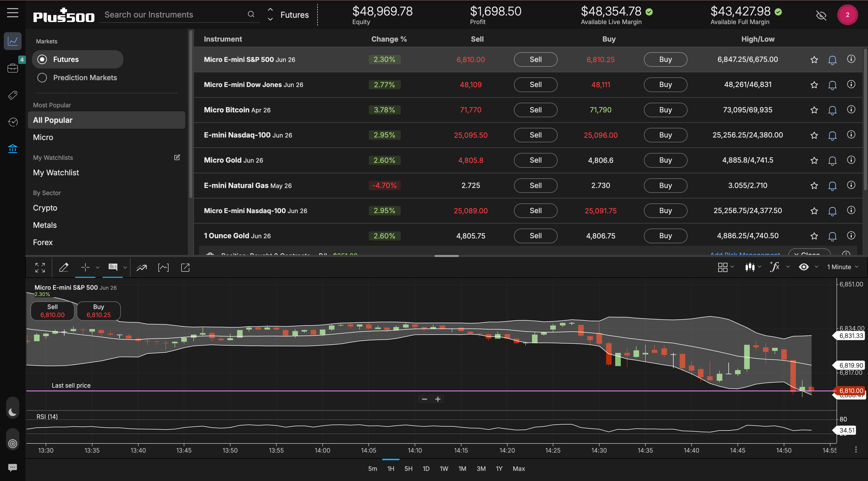
Task: Click the markets sidebar scrollbar
Action: click(191, 114)
